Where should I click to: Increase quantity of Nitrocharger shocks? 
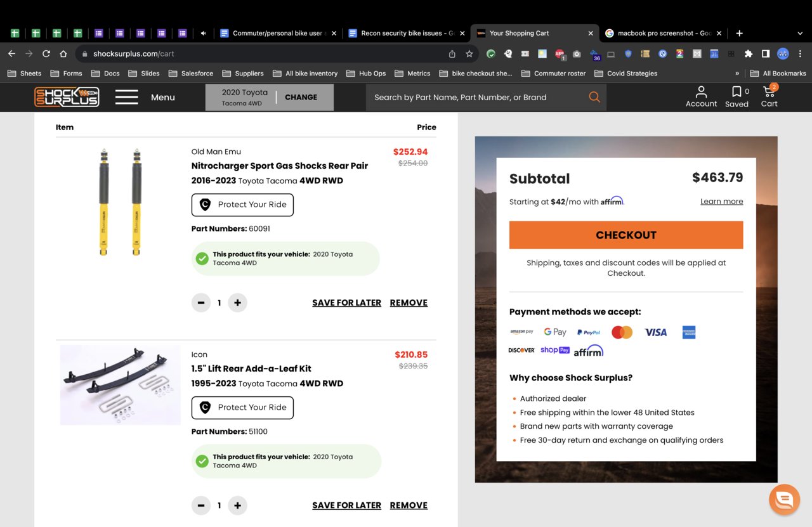click(x=237, y=303)
